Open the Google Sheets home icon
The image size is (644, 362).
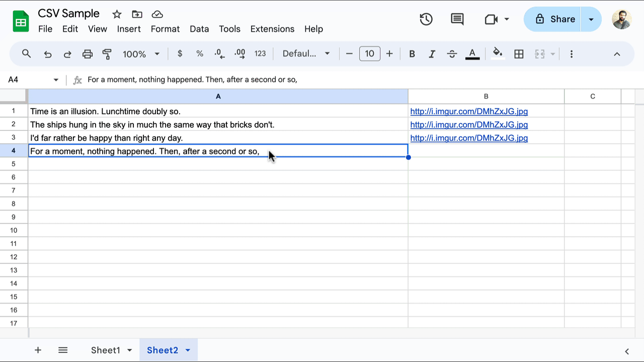[x=21, y=21]
